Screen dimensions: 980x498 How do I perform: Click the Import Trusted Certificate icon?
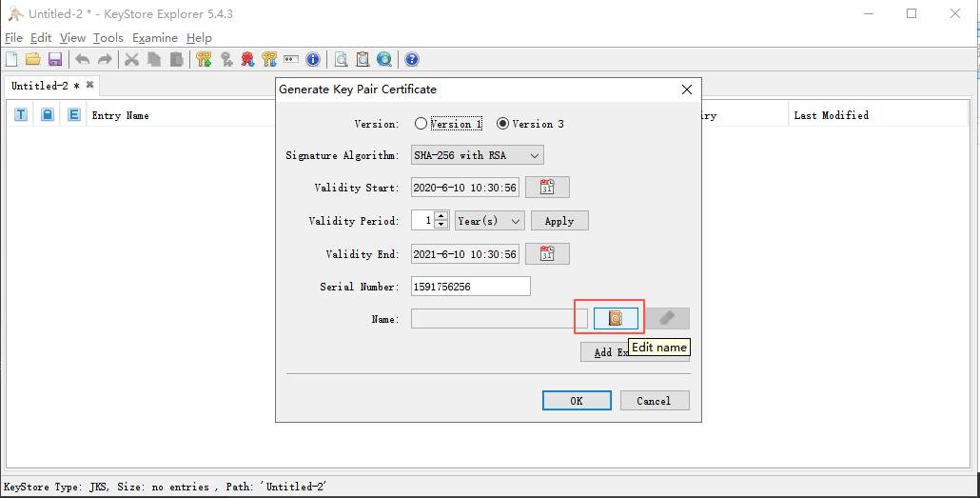tap(247, 59)
